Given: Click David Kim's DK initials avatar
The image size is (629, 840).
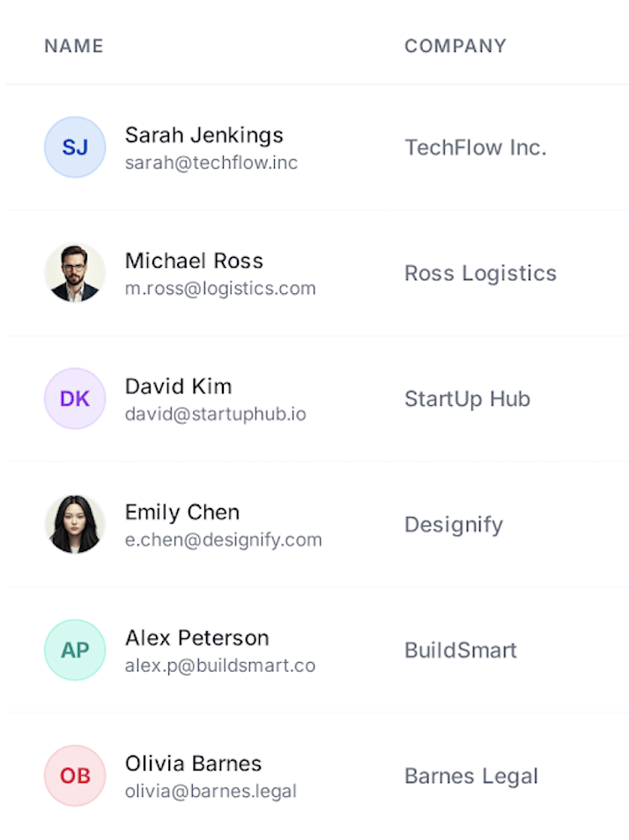Looking at the screenshot, I should click(75, 399).
